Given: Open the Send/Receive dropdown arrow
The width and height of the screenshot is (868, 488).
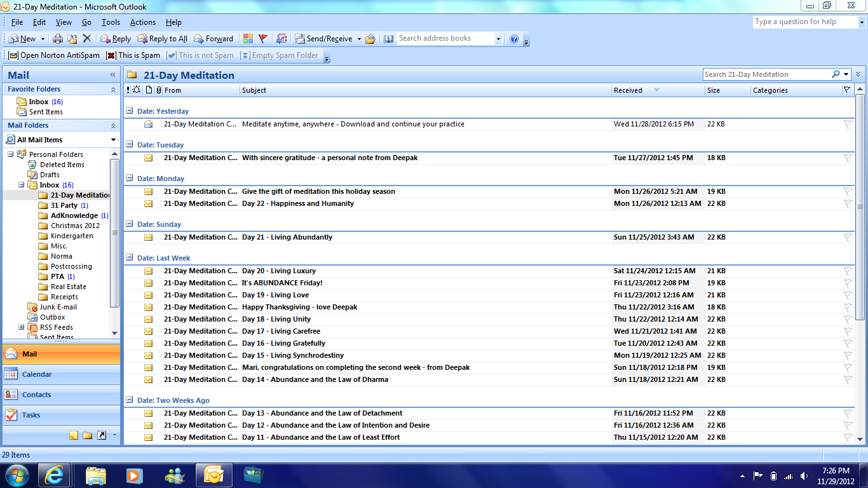Looking at the screenshot, I should (358, 39).
